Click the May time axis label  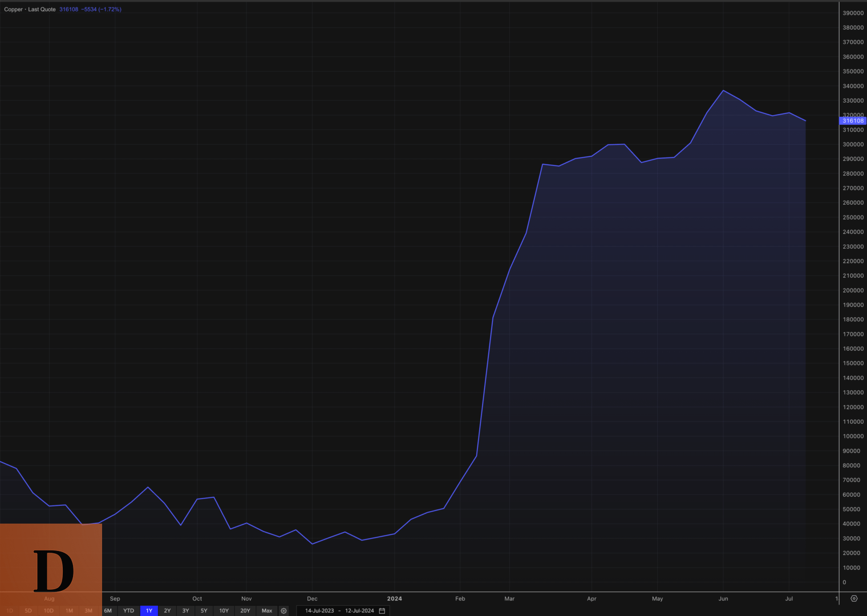pyautogui.click(x=658, y=599)
